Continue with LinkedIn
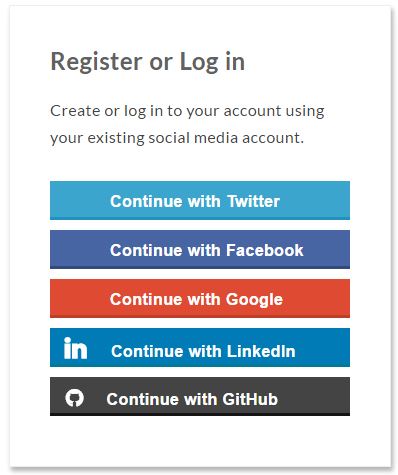Image resolution: width=398 pixels, height=475 pixels. point(200,347)
